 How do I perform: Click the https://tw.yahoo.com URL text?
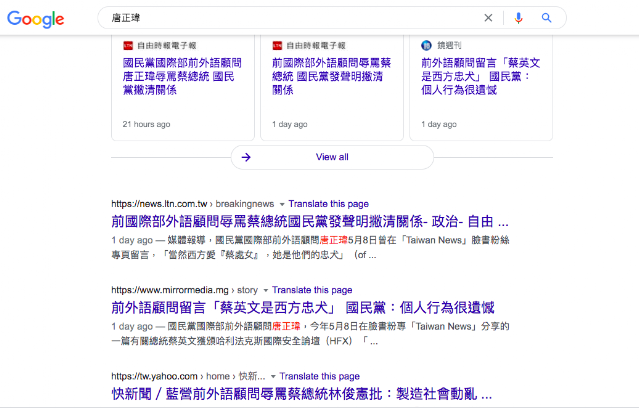154,376
